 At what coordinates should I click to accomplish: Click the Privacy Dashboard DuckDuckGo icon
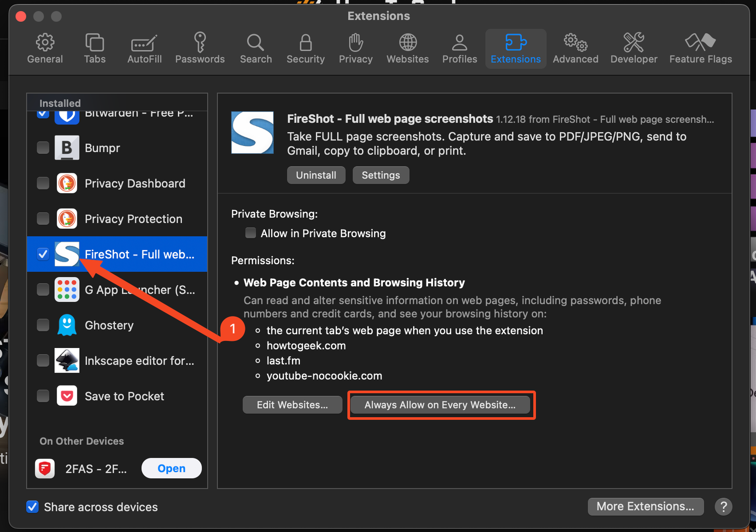67,183
